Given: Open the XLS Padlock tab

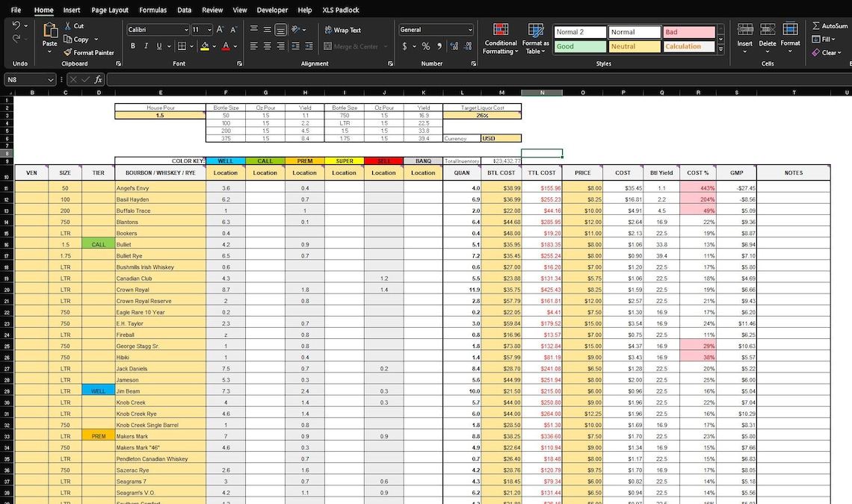Looking at the screenshot, I should tap(341, 10).
